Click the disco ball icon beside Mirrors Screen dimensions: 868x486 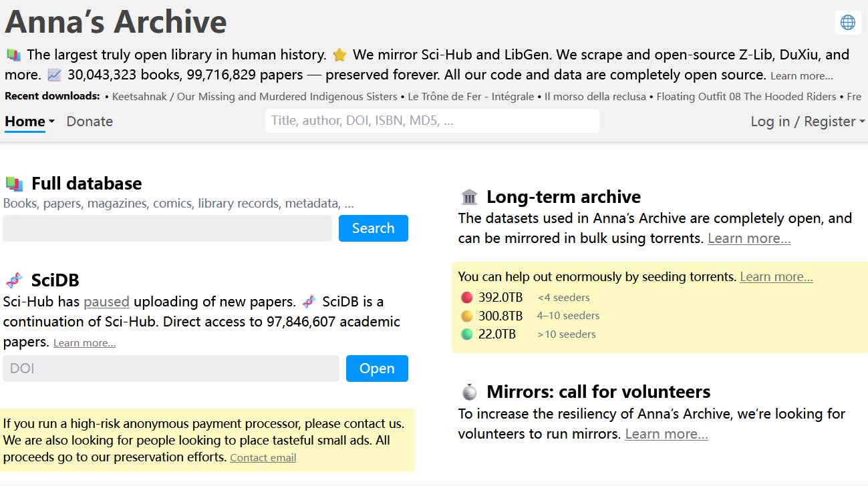pyautogui.click(x=469, y=392)
